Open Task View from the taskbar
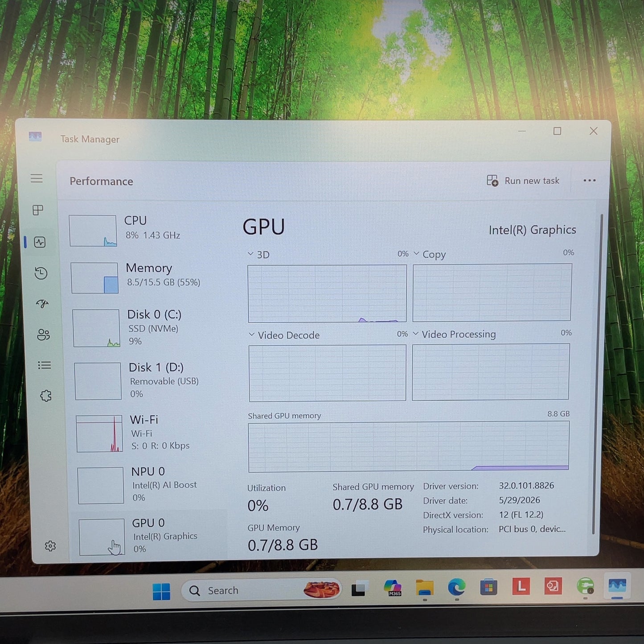This screenshot has height=644, width=644. [x=360, y=589]
